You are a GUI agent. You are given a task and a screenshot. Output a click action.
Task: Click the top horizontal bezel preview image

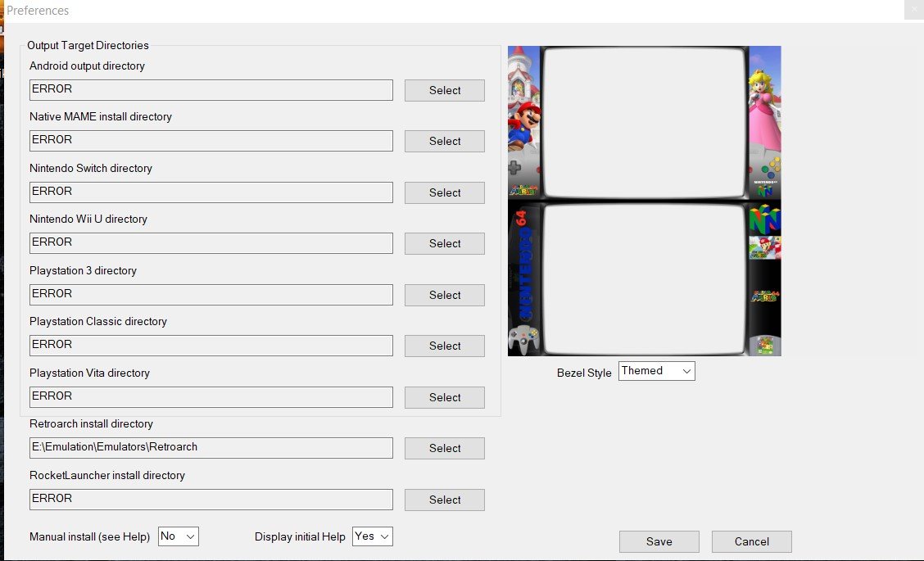(x=644, y=123)
